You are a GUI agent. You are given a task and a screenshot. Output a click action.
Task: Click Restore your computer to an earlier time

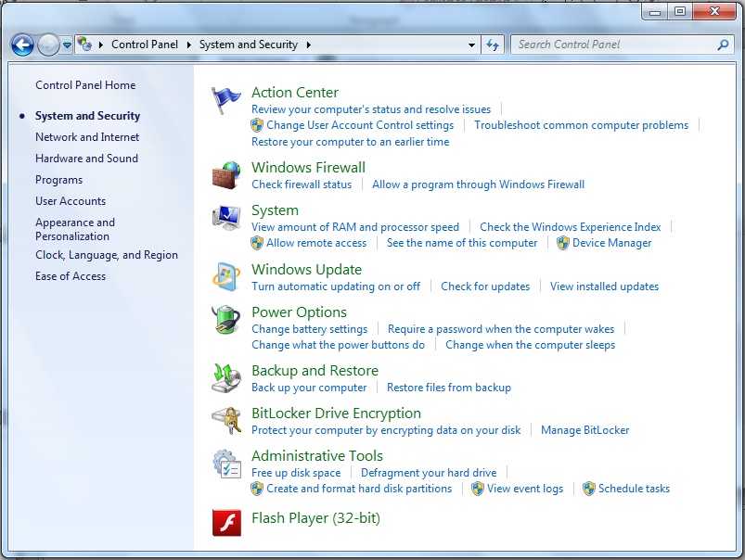(x=350, y=142)
